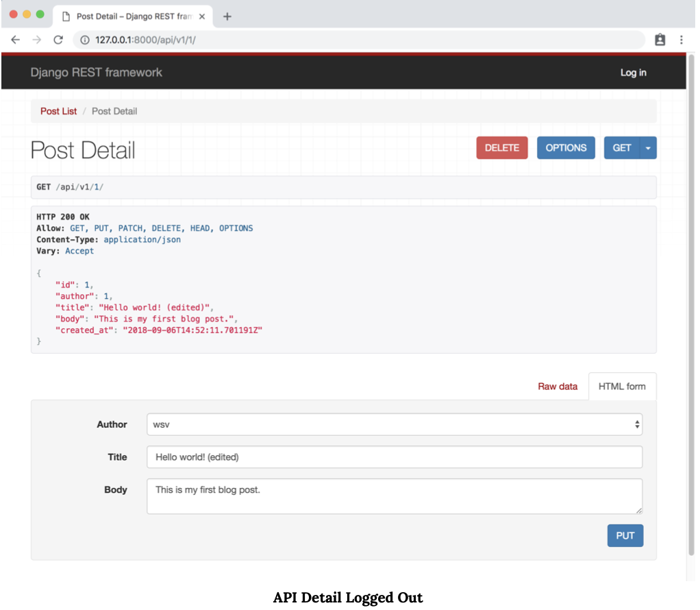Click the Body form label
The width and height of the screenshot is (700, 610).
(x=116, y=490)
